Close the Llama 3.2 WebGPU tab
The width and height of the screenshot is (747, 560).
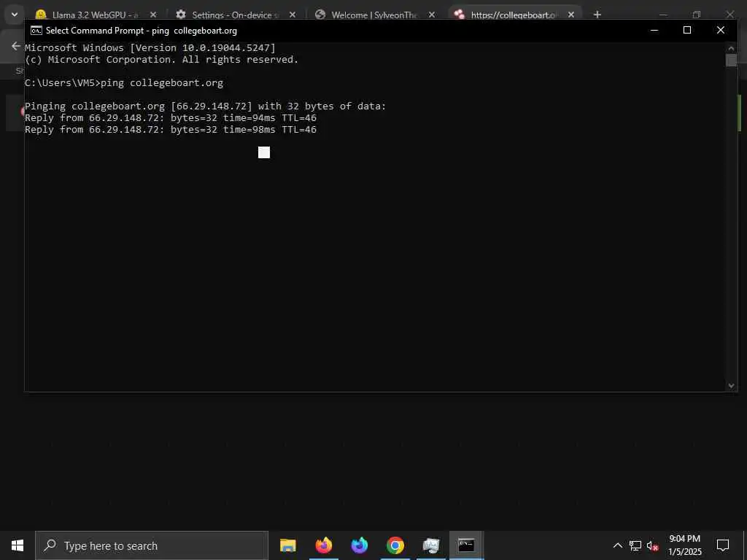point(153,15)
